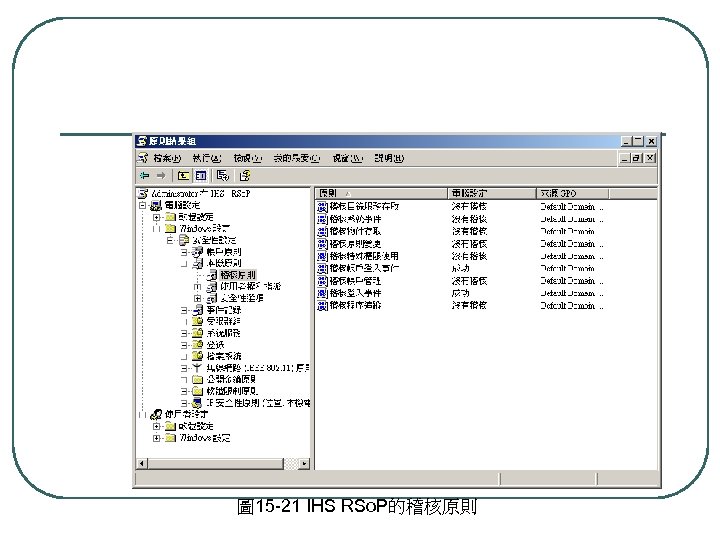This screenshot has height=540, width=720.
Task: Open the 檔案(F) menu
Action: [167, 158]
